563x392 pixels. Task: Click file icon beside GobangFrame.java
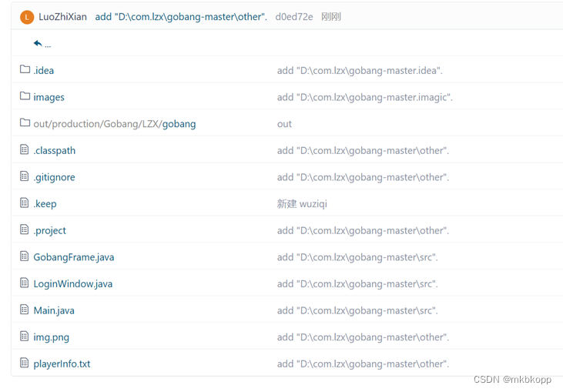(24, 256)
